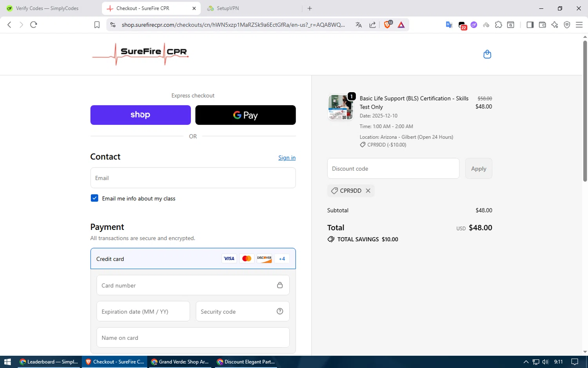Click the TOTAL SAVINGS $10.00 text

point(368,239)
